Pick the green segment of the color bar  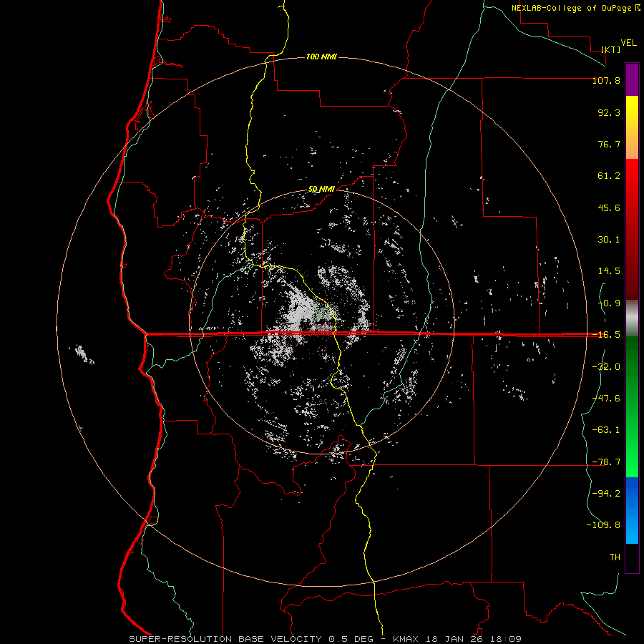click(632, 406)
